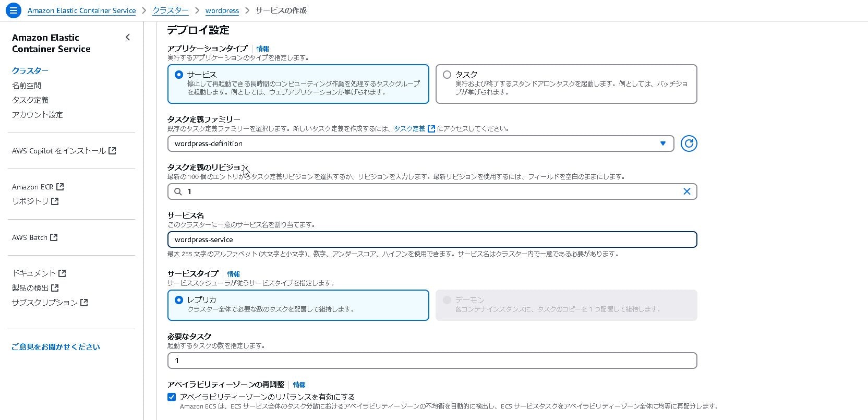Viewport: 868px width, 420px height.
Task: Open 製品の検出 external link
Action: coord(35,287)
